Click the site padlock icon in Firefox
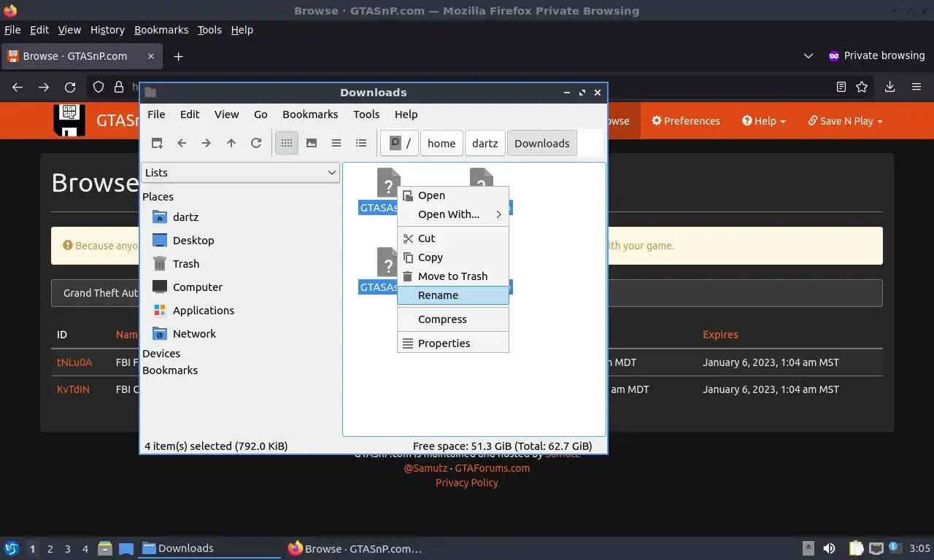The width and height of the screenshot is (934, 560). pos(119,87)
